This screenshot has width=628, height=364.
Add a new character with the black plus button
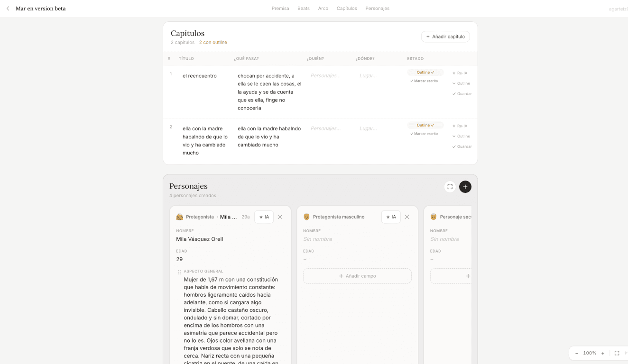pyautogui.click(x=465, y=187)
